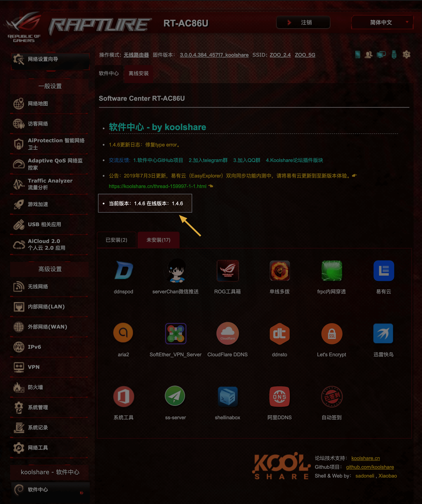Click the 注销 logout button
This screenshot has height=504, width=422.
303,22
